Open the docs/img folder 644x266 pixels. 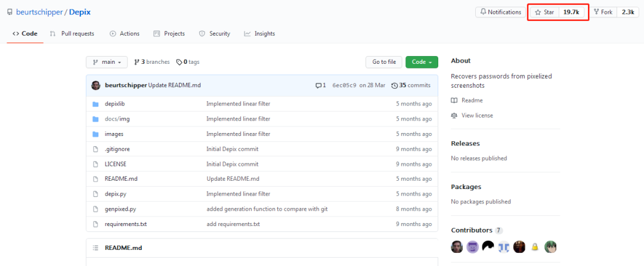pos(117,119)
